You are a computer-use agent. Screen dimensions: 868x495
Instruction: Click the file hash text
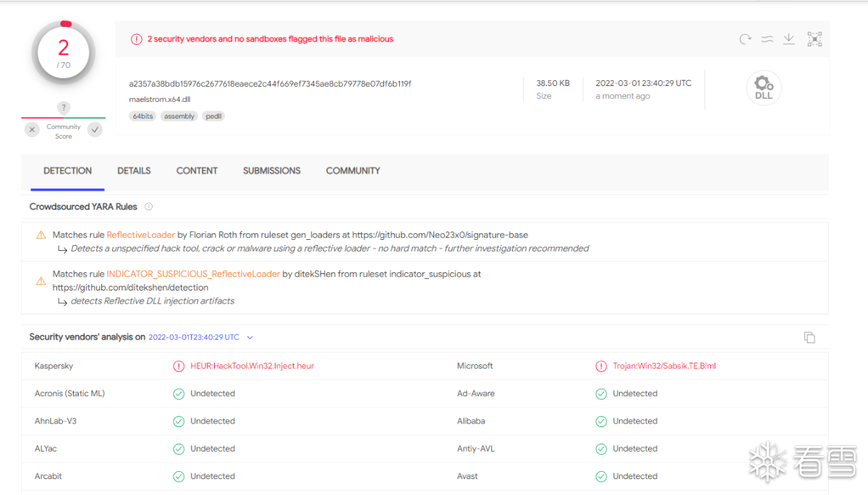[270, 84]
